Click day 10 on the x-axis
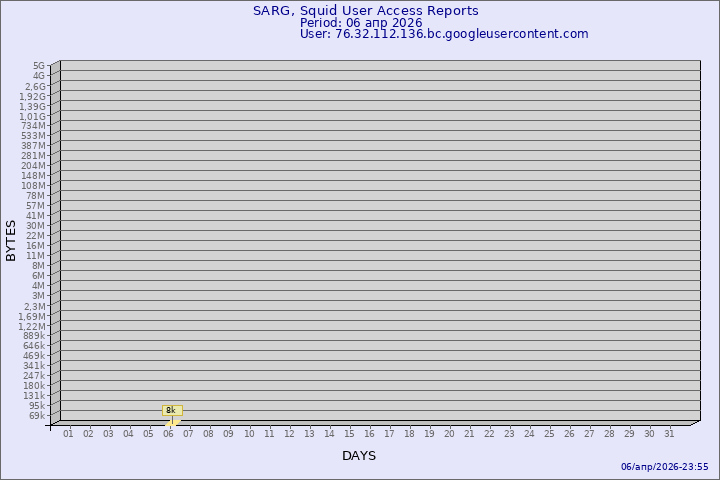The height and width of the screenshot is (480, 720). click(x=249, y=433)
